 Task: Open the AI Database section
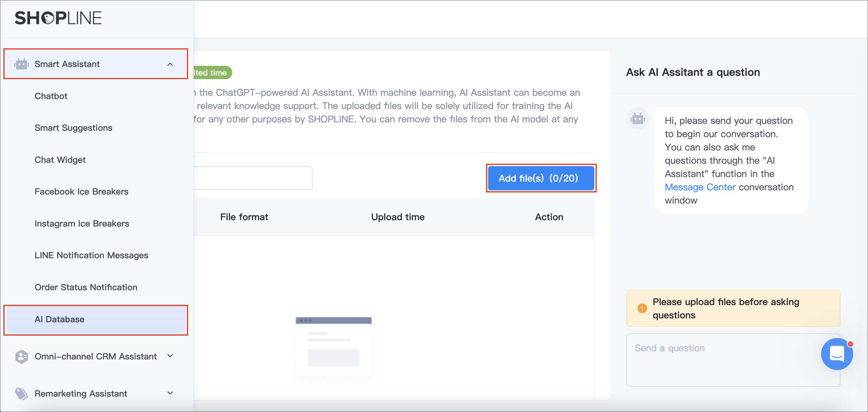point(59,319)
